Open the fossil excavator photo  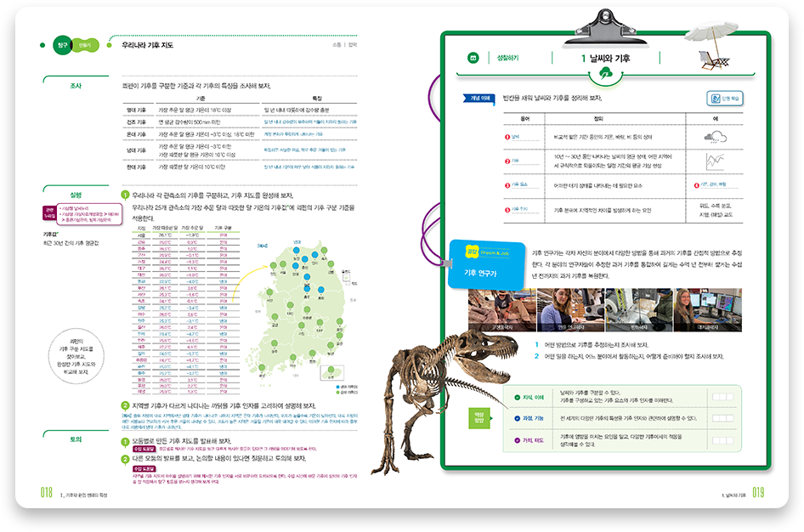click(502, 309)
